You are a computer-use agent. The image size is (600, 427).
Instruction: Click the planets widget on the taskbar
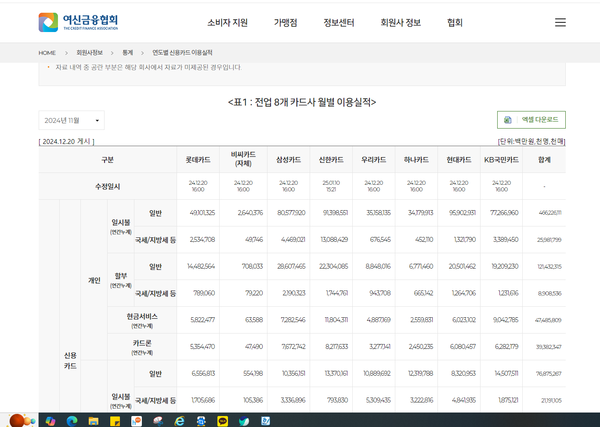(21, 420)
